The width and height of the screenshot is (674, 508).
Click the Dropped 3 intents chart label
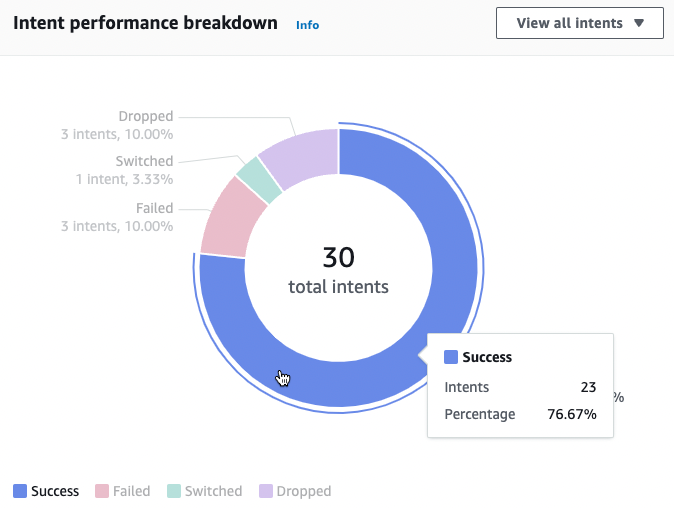point(117,125)
